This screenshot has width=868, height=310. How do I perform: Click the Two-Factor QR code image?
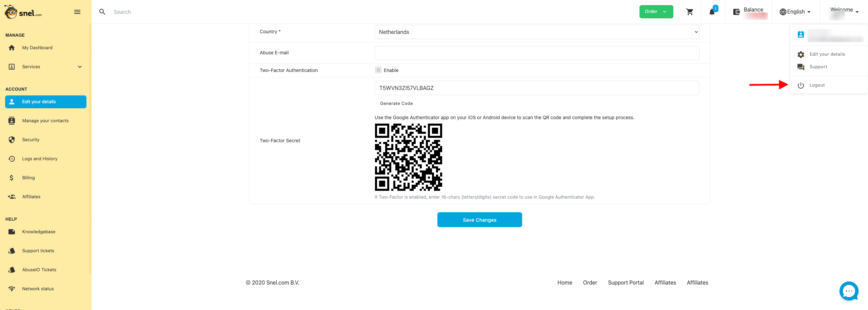(408, 157)
